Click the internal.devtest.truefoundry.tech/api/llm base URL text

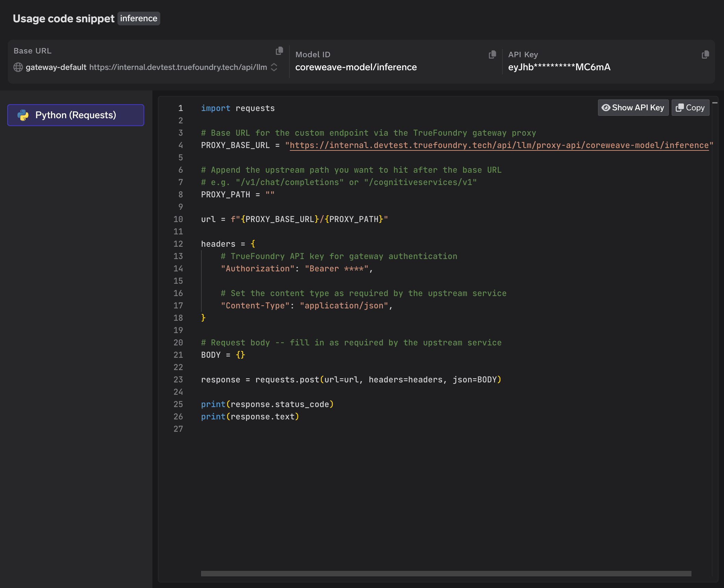click(x=178, y=67)
